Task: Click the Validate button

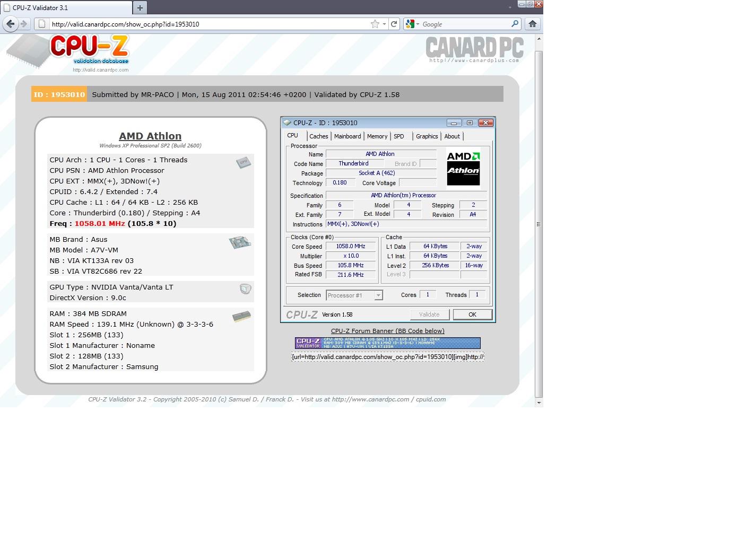Action: (430, 314)
